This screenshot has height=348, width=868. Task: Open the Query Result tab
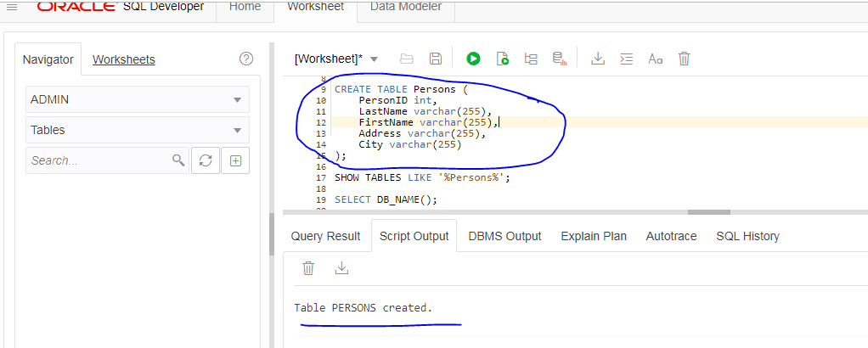click(x=325, y=236)
